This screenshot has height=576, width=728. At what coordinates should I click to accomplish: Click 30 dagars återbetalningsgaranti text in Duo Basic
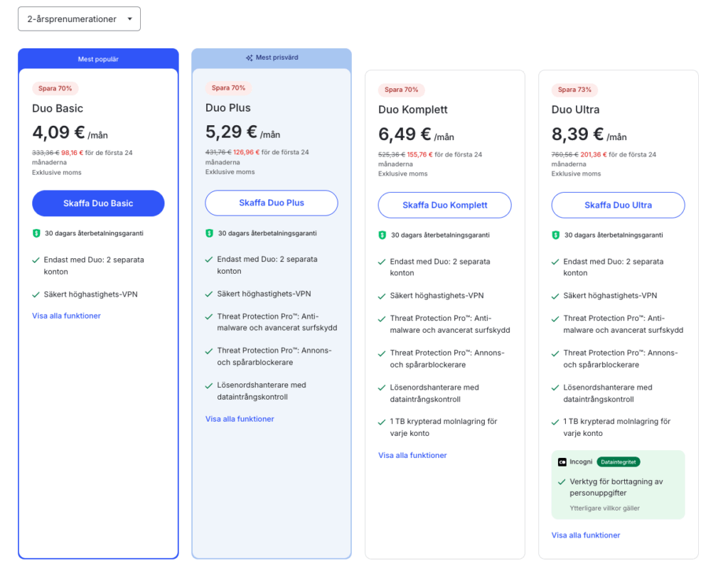coord(94,233)
